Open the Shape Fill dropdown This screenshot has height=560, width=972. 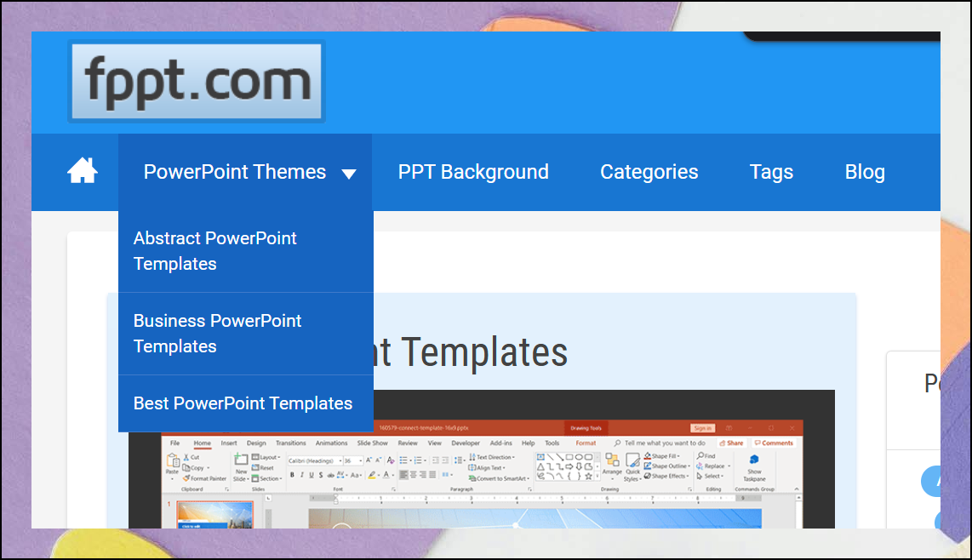tap(662, 456)
